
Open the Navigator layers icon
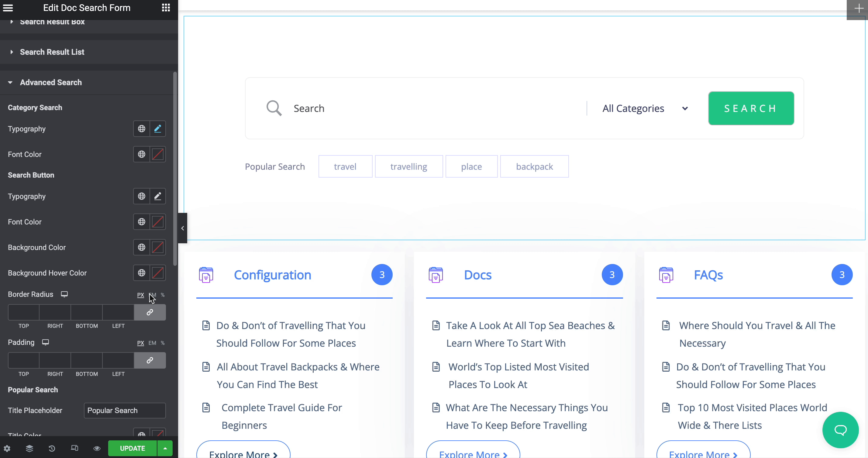29,448
